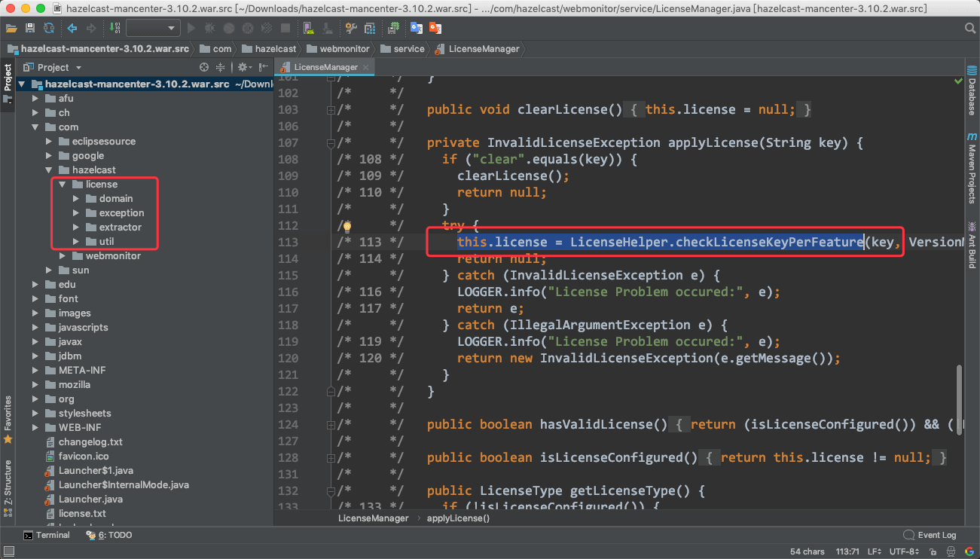Click the hazelcast breadcrumb in navigation bar
980x559 pixels.
pos(267,48)
